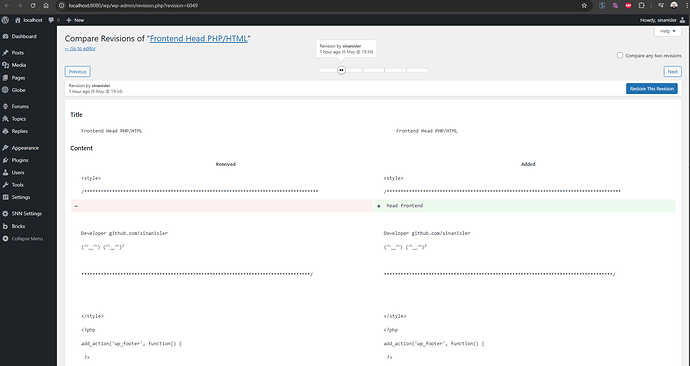Open Media library icon

(5, 65)
